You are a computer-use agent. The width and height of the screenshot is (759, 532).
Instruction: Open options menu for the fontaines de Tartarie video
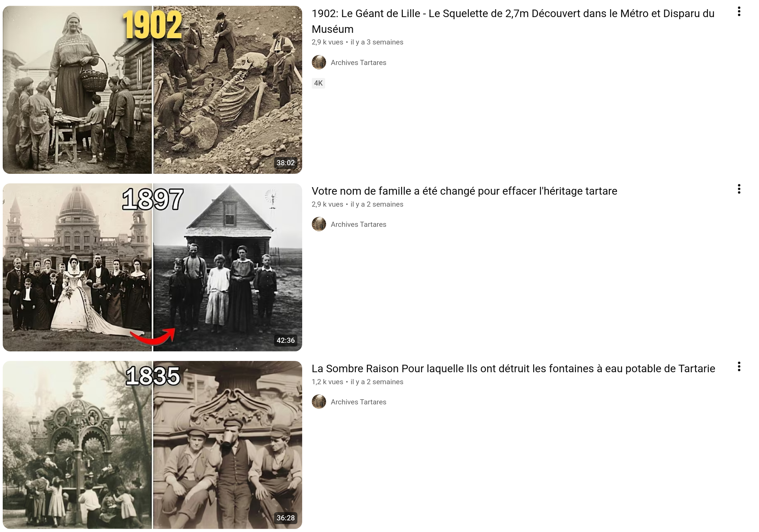click(x=739, y=366)
